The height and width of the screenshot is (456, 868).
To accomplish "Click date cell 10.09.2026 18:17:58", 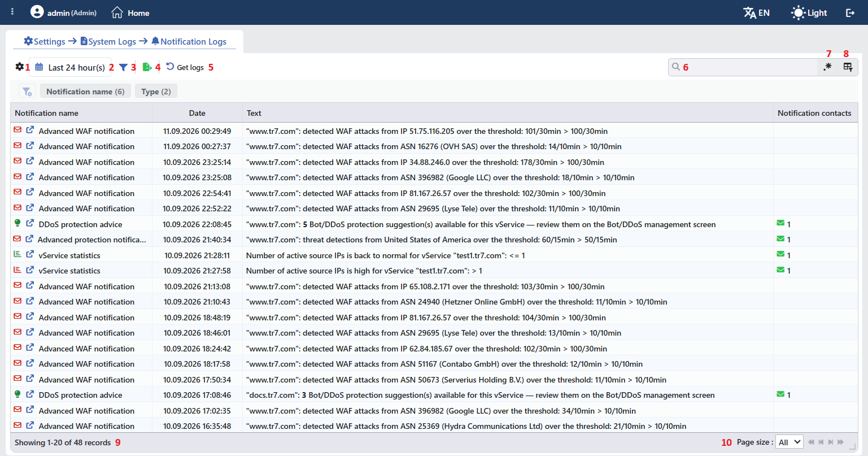I will [x=197, y=364].
